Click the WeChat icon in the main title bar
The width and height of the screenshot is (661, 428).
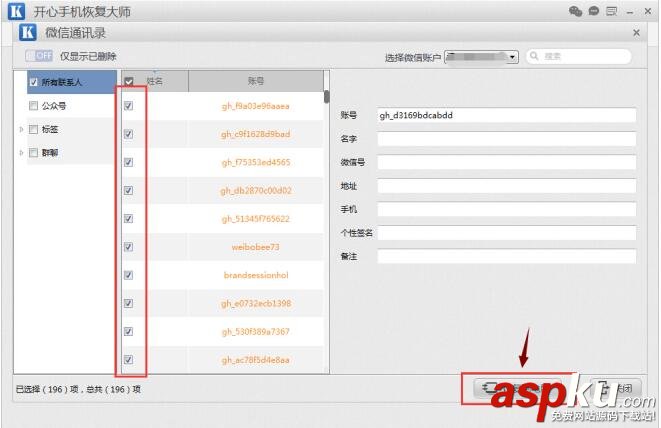click(575, 11)
